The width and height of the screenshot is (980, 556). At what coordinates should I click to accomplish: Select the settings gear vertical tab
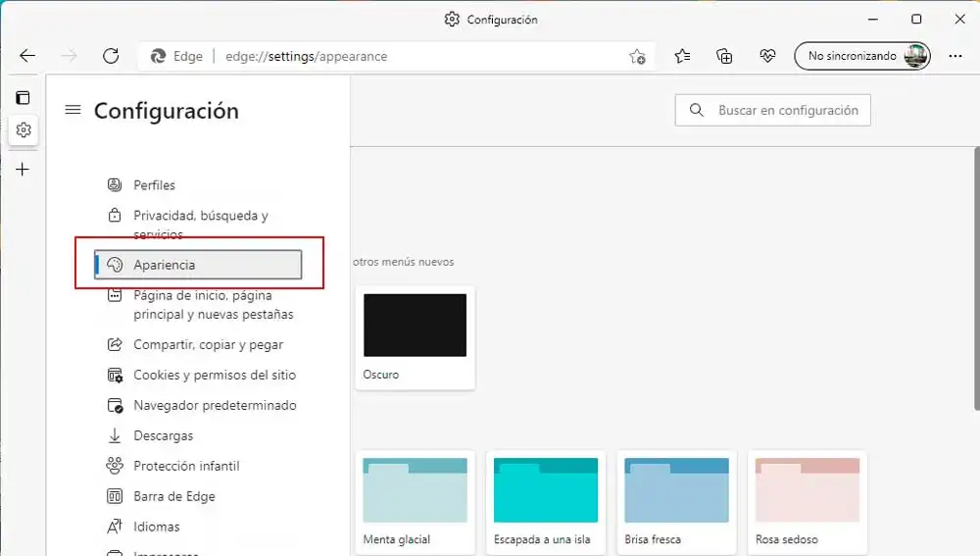click(24, 129)
